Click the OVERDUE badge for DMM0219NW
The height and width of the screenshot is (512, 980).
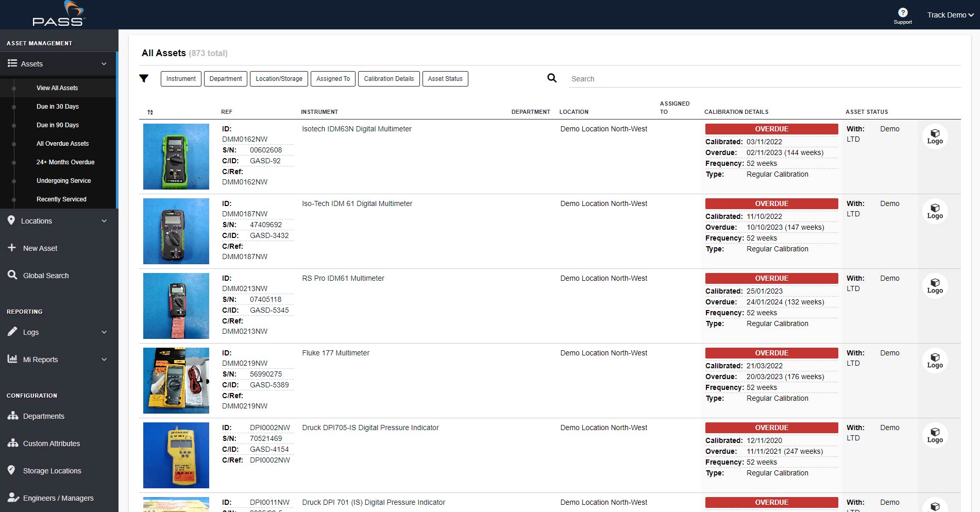click(771, 353)
